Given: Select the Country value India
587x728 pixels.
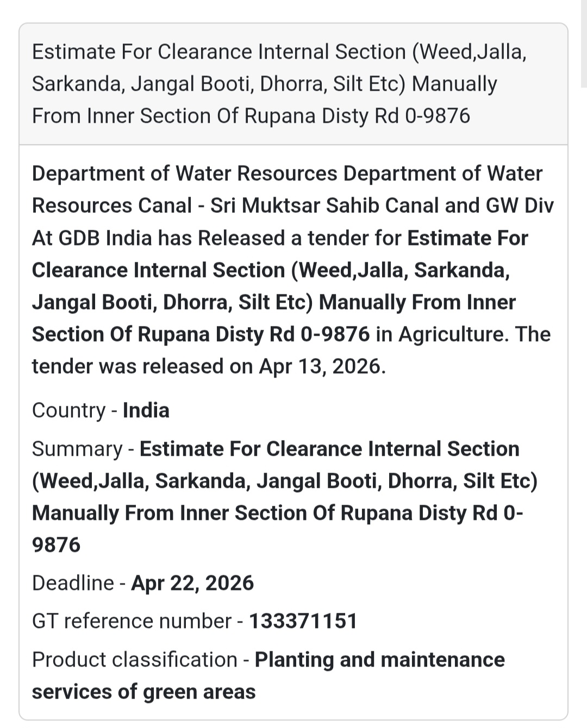Looking at the screenshot, I should (146, 410).
